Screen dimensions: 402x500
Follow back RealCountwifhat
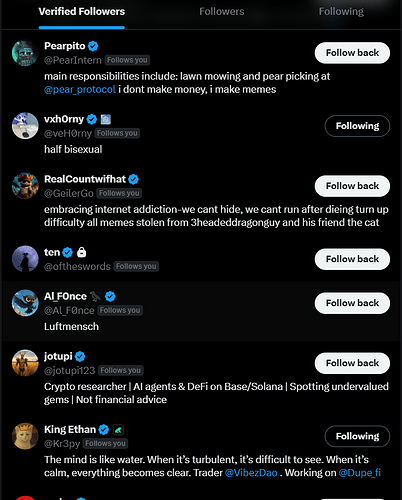pyautogui.click(x=352, y=186)
